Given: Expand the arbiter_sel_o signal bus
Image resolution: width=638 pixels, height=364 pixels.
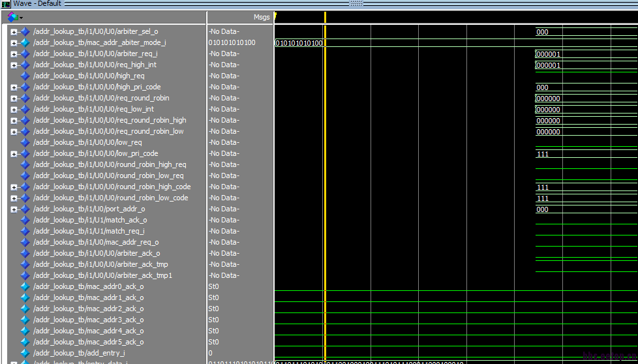Looking at the screenshot, I should (x=14, y=32).
